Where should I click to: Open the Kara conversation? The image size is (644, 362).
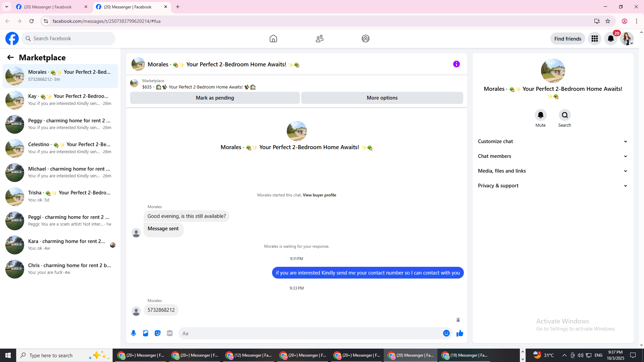(60, 245)
